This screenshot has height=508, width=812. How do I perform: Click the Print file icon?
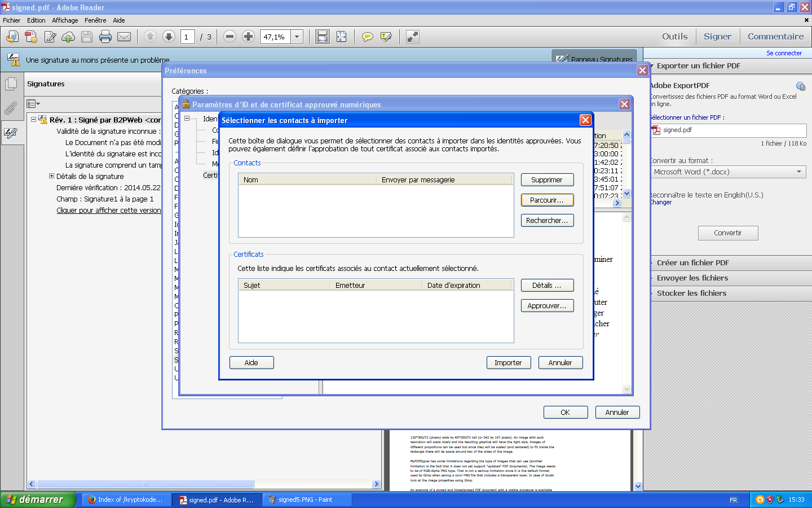(105, 37)
